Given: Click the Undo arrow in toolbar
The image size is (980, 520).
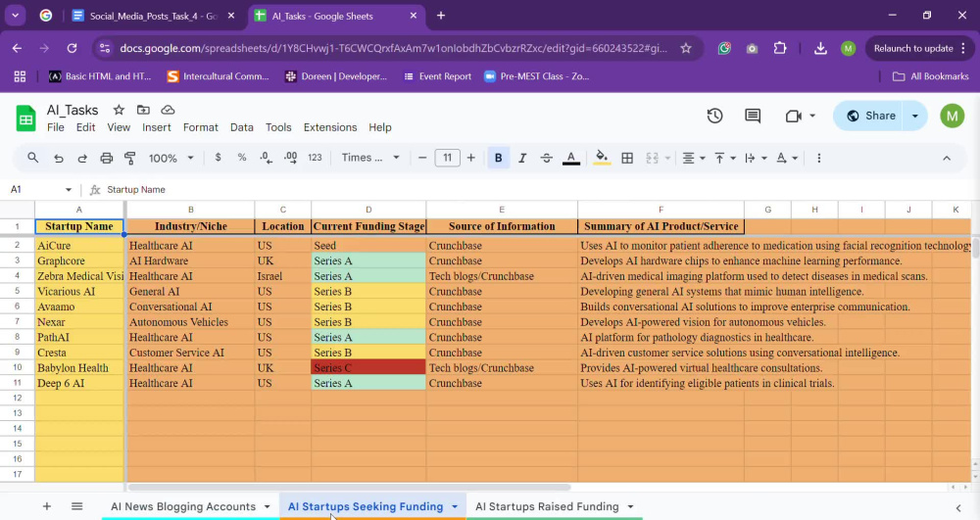Looking at the screenshot, I should 58,158.
